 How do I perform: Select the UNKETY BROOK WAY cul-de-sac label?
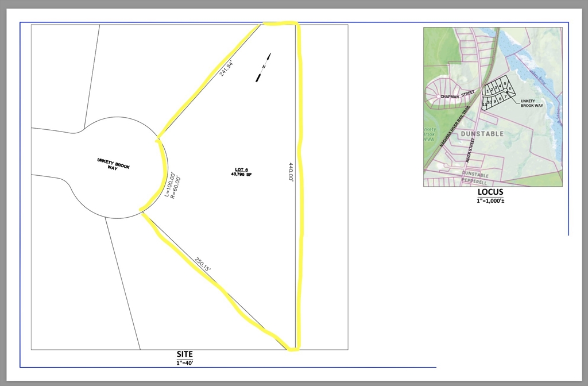pyautogui.click(x=114, y=165)
